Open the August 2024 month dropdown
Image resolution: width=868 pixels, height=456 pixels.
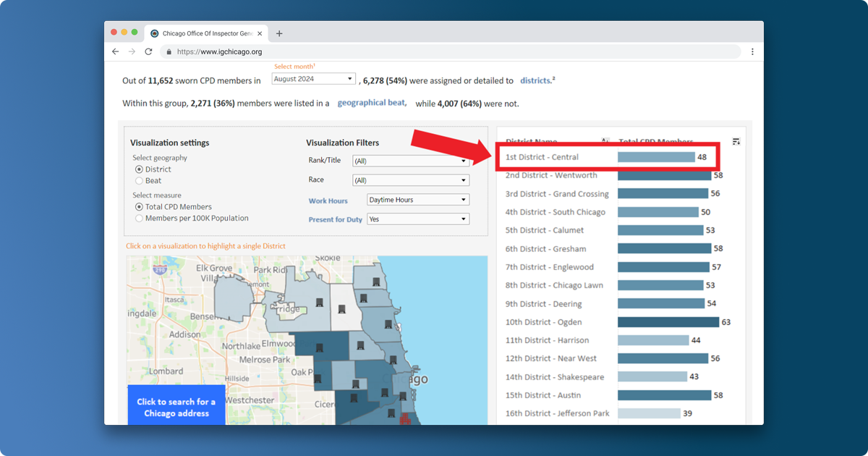point(314,79)
